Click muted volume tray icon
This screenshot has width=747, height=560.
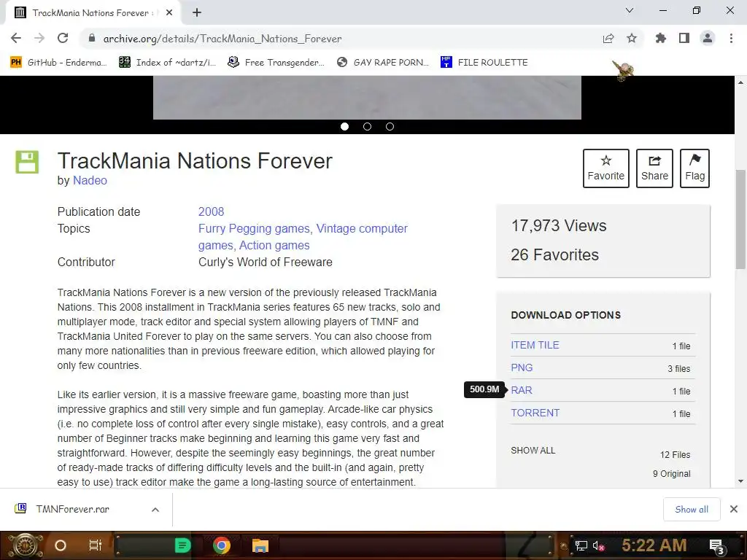[x=598, y=545]
